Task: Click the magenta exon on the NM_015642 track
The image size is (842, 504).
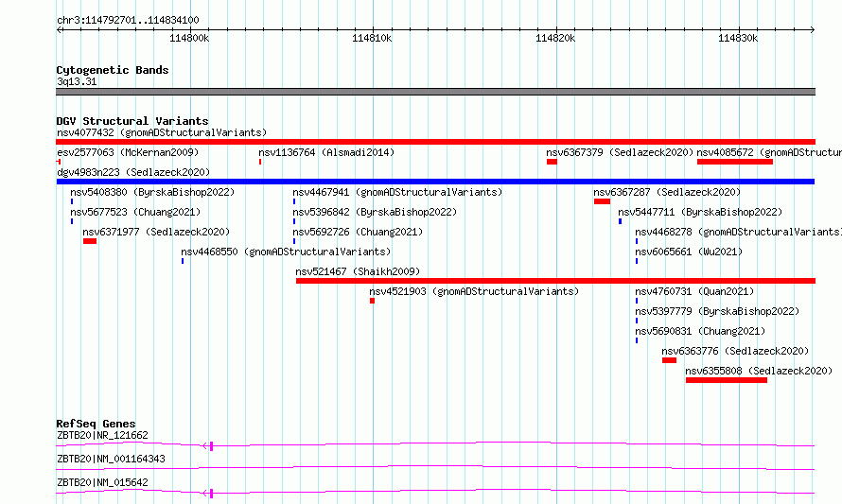Action: tap(212, 494)
